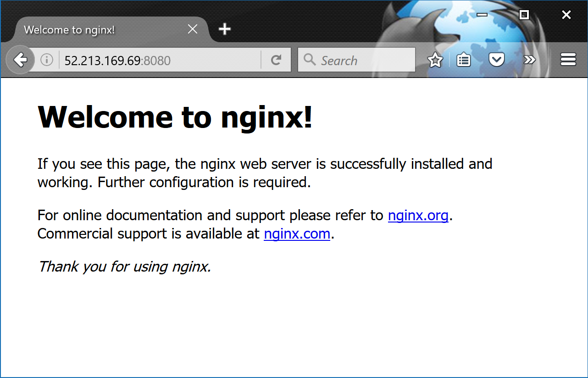Close the "Welcome to nginx!" tab
This screenshot has height=378, width=588.
pyautogui.click(x=193, y=29)
